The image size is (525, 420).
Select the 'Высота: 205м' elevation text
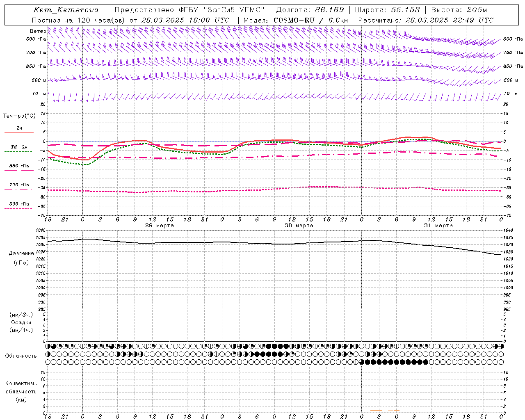459,10
